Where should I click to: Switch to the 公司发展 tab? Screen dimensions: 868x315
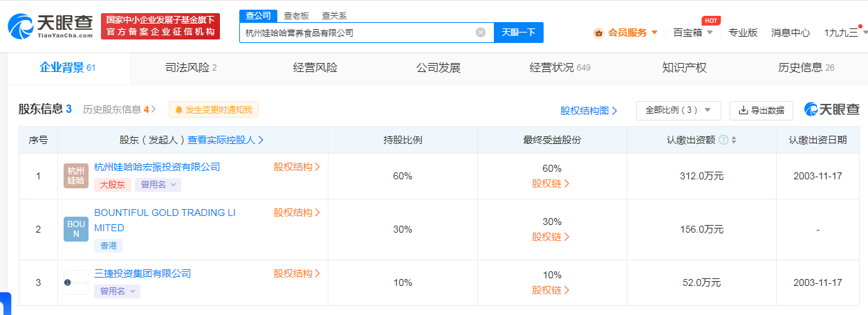tap(438, 68)
